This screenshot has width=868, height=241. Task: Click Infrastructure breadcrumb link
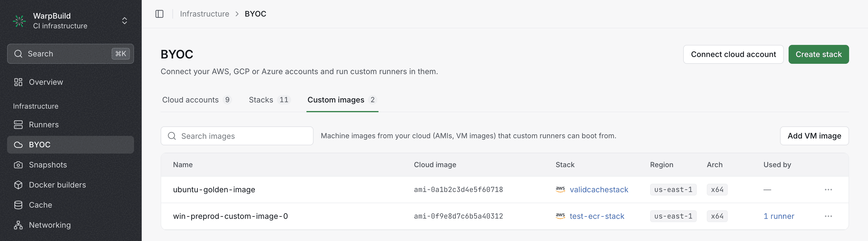(x=205, y=14)
